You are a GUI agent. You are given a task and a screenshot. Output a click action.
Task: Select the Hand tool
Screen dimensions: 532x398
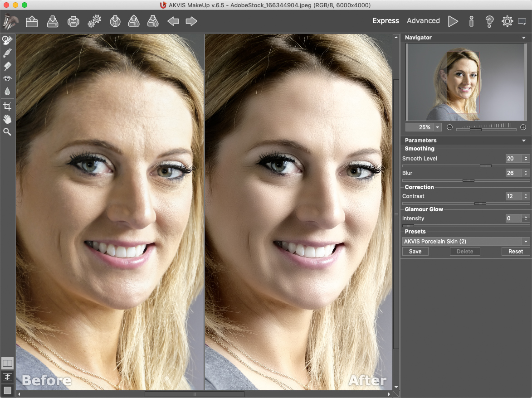(x=7, y=119)
